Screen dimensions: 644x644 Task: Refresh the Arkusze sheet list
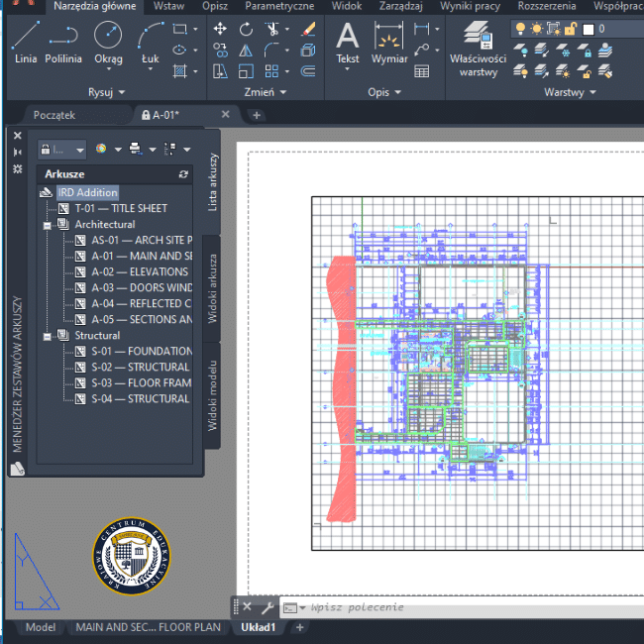pyautogui.click(x=183, y=174)
